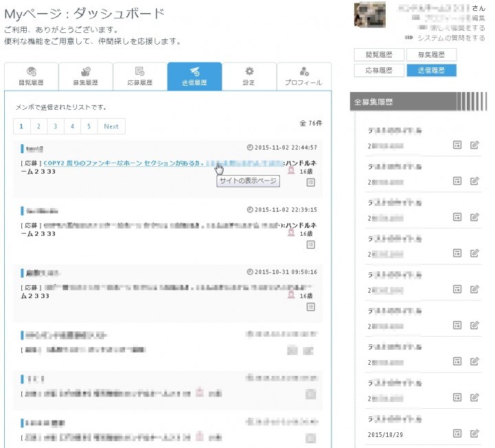Image resolution: width=495 pixels, height=448 pixels.
Task: Click the user avatar thumbnail
Action: pyautogui.click(x=370, y=14)
